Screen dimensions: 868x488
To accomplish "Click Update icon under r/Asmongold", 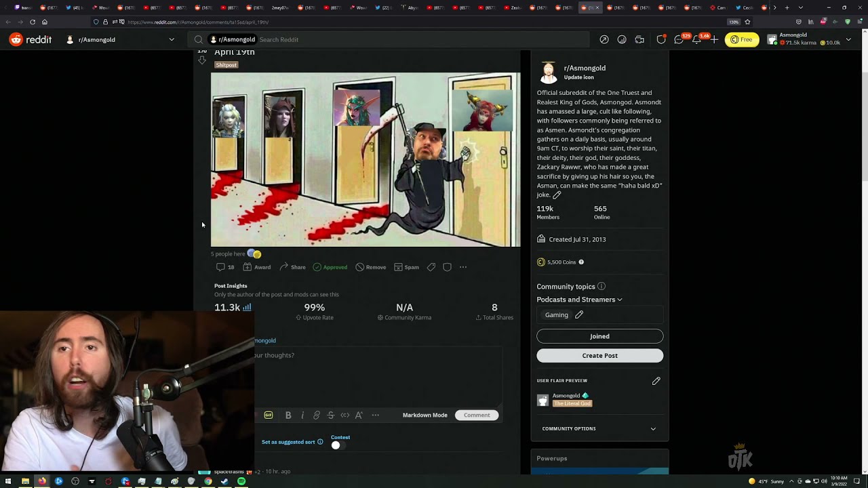I will pos(579,77).
